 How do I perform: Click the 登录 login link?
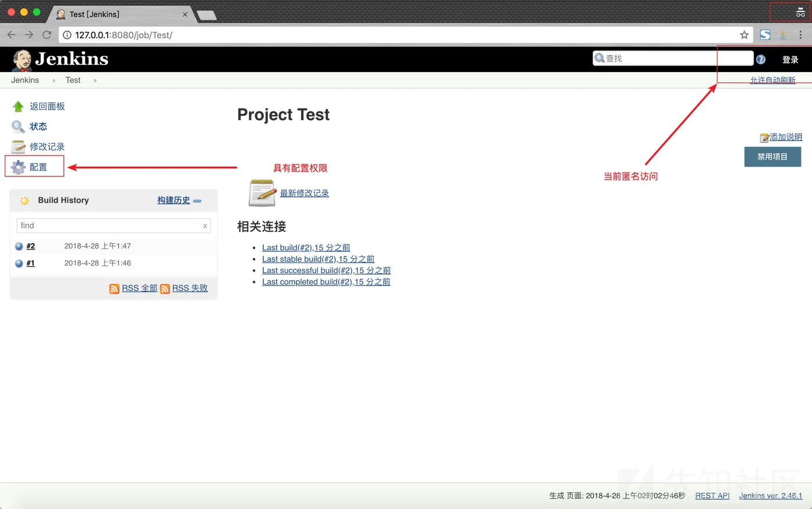(x=790, y=59)
